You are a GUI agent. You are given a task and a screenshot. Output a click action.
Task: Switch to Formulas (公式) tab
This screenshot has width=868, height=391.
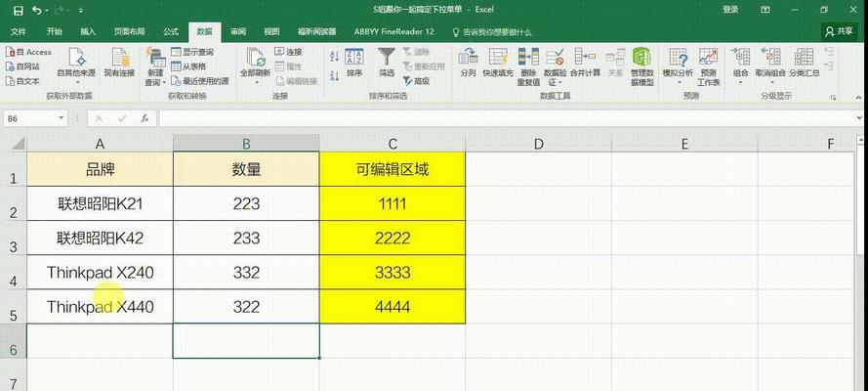coord(171,31)
